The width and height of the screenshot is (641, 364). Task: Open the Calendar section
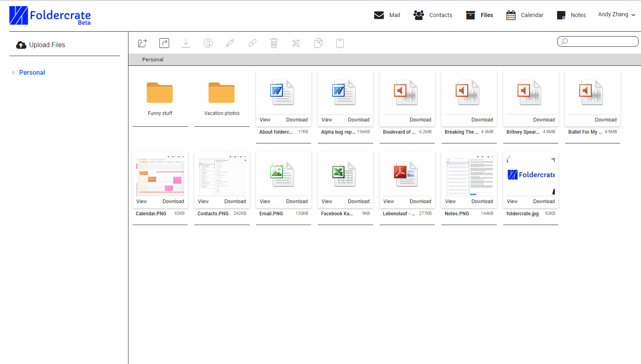coord(525,15)
